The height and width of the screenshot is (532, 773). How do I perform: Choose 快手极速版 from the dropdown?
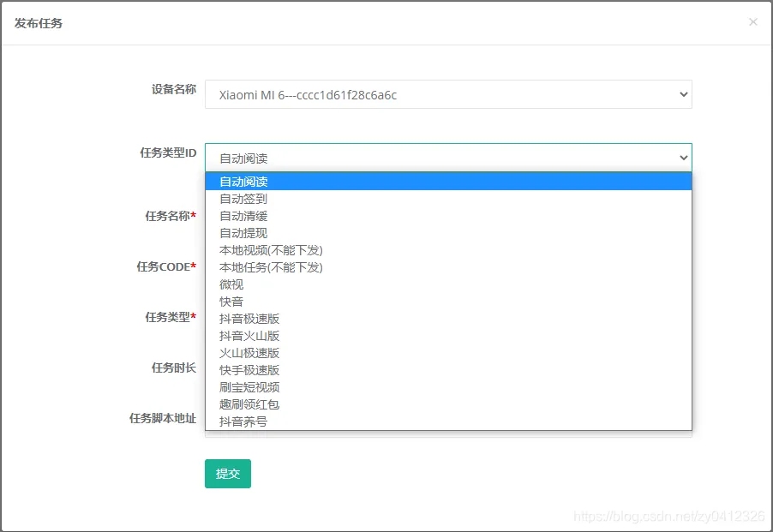click(x=448, y=370)
